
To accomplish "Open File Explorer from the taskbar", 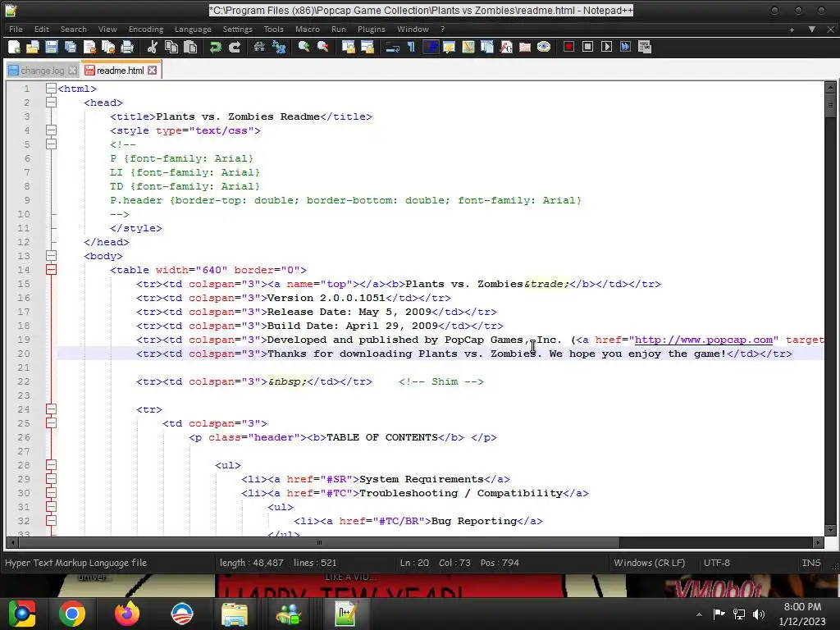I will pos(235,614).
